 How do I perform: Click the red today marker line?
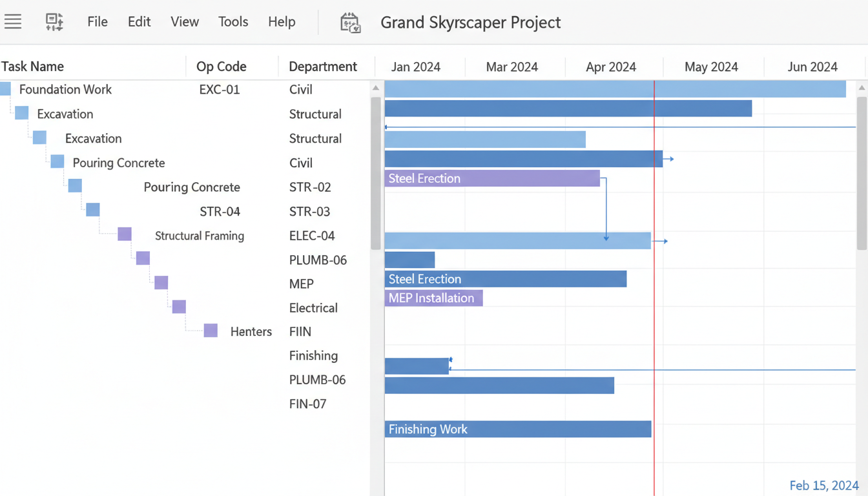tap(654, 288)
